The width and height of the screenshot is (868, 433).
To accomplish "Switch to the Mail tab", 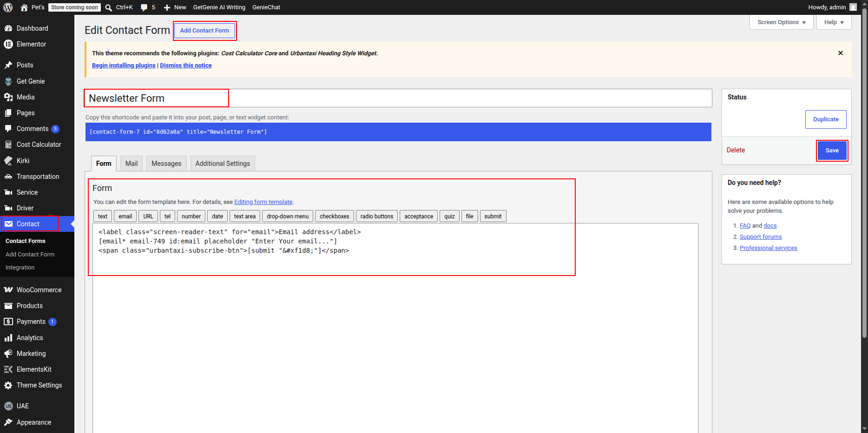I will tap(132, 164).
